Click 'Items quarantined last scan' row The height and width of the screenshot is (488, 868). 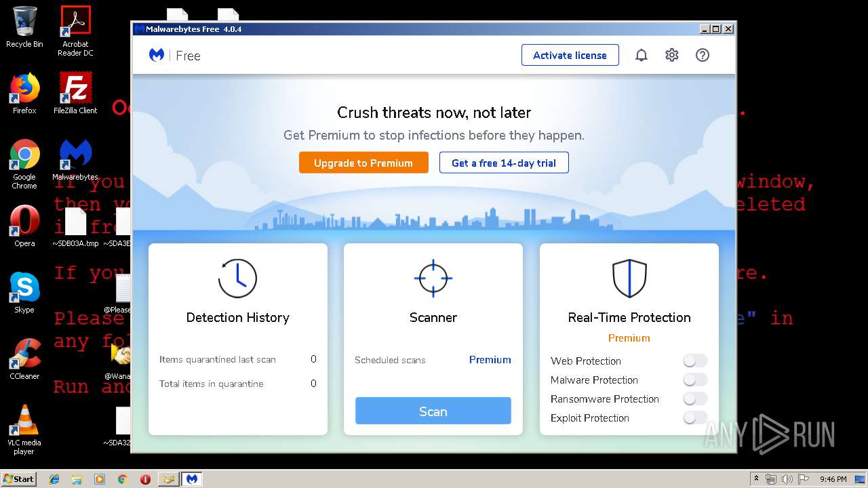(x=237, y=359)
